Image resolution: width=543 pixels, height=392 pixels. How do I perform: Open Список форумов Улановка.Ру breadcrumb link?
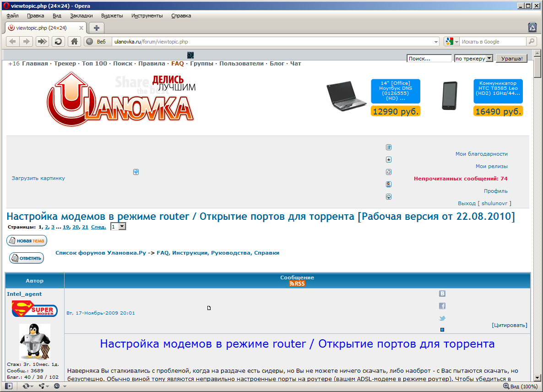coord(101,252)
